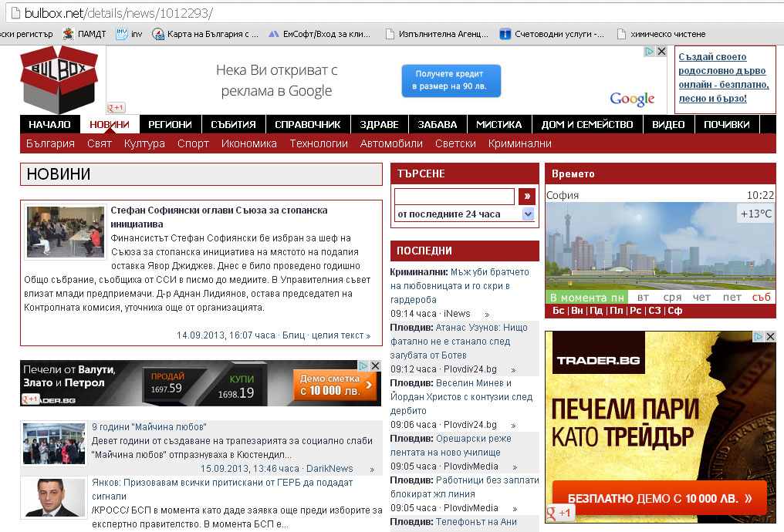The image size is (784, 532).
Task: Select the НОВИНИ menu tab
Action: (x=110, y=124)
